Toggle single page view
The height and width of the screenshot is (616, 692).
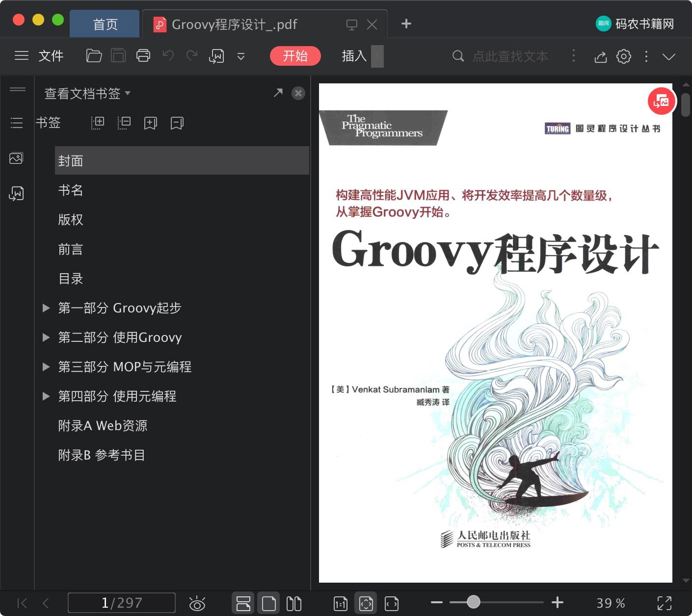click(x=269, y=603)
